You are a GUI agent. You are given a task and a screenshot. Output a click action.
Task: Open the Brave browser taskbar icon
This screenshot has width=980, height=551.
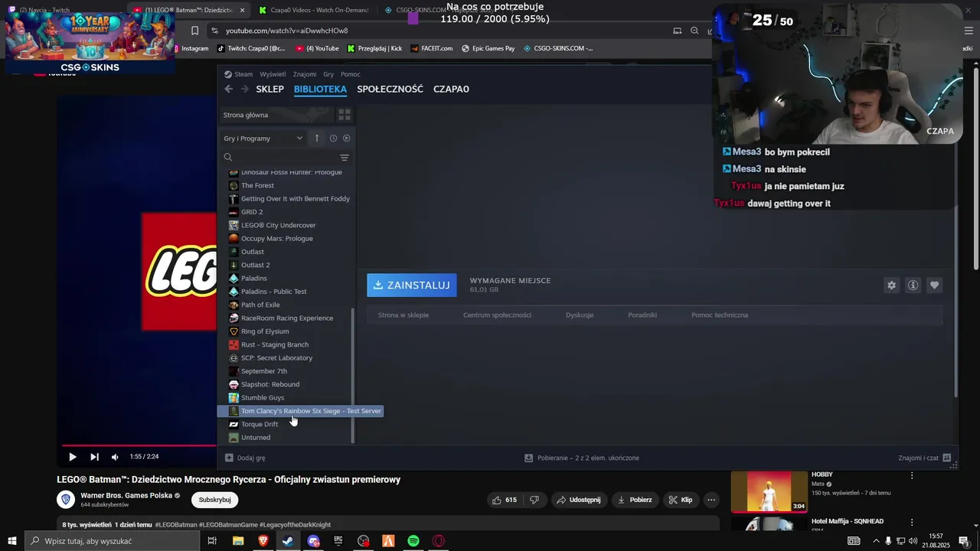tap(263, 541)
